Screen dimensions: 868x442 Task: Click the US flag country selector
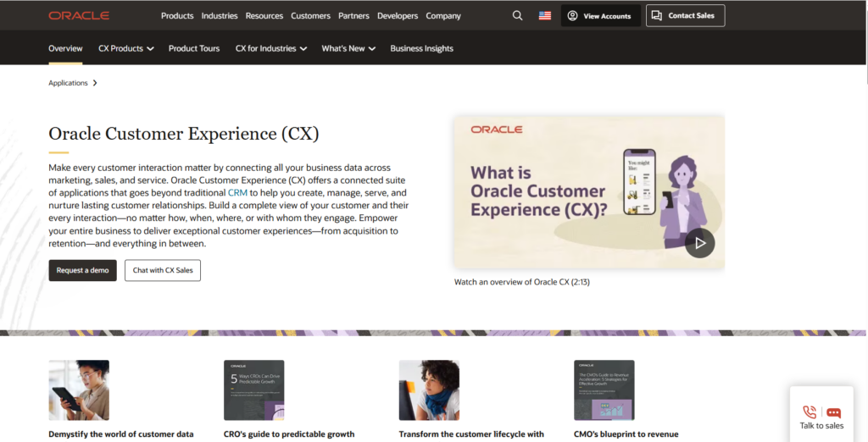[545, 15]
